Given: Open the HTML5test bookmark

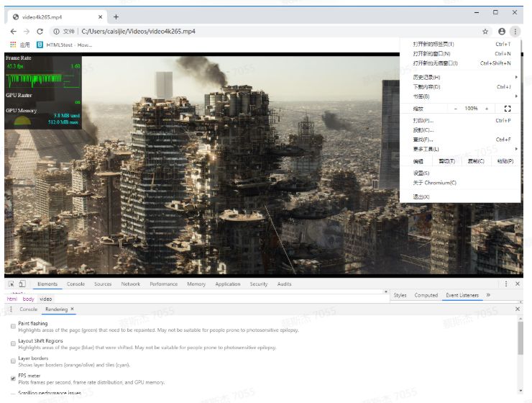Looking at the screenshot, I should [x=65, y=45].
